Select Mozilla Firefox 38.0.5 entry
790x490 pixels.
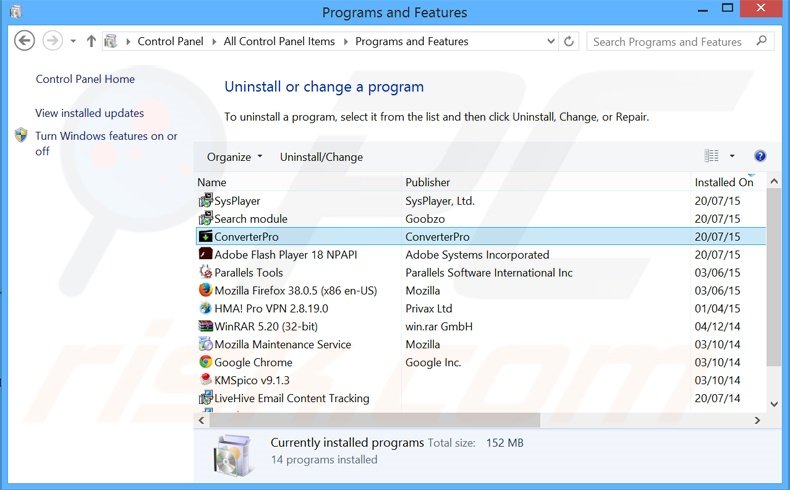(x=296, y=291)
